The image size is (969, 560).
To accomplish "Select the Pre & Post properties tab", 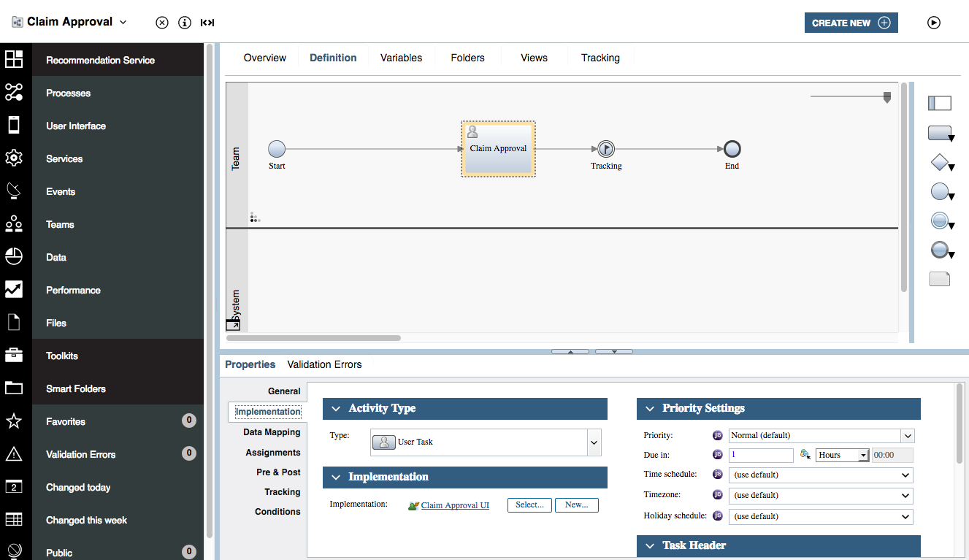I will point(278,472).
